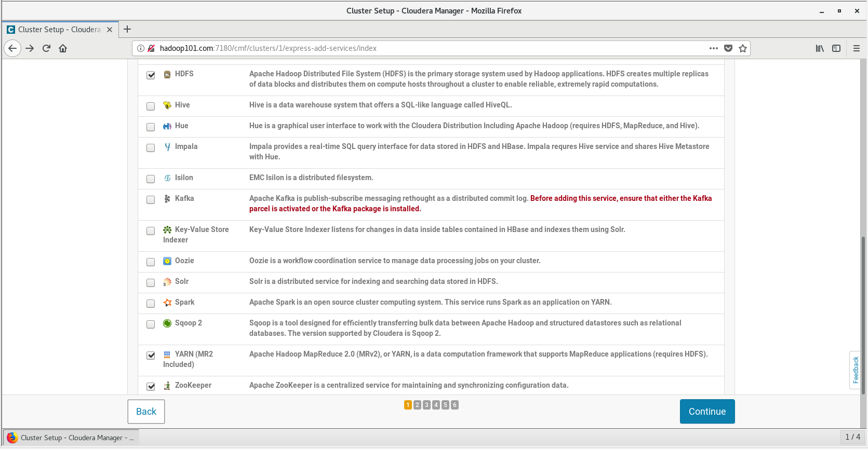The height and width of the screenshot is (449, 868).
Task: Click the Isilon service icon
Action: (167, 178)
